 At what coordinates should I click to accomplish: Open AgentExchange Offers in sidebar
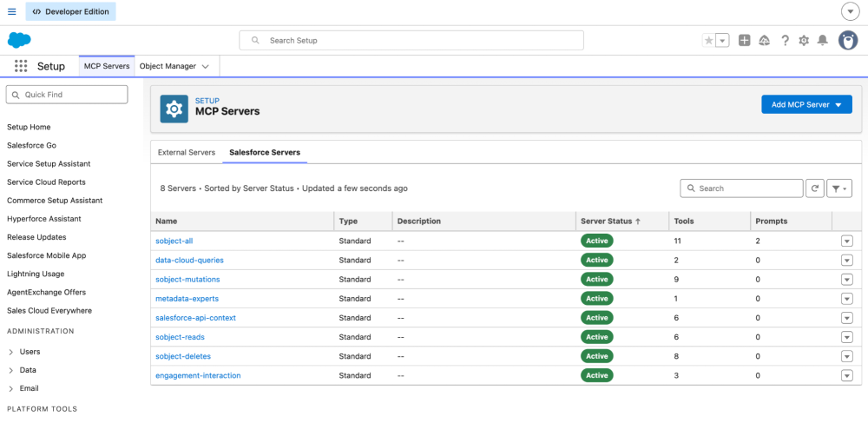[x=47, y=292]
